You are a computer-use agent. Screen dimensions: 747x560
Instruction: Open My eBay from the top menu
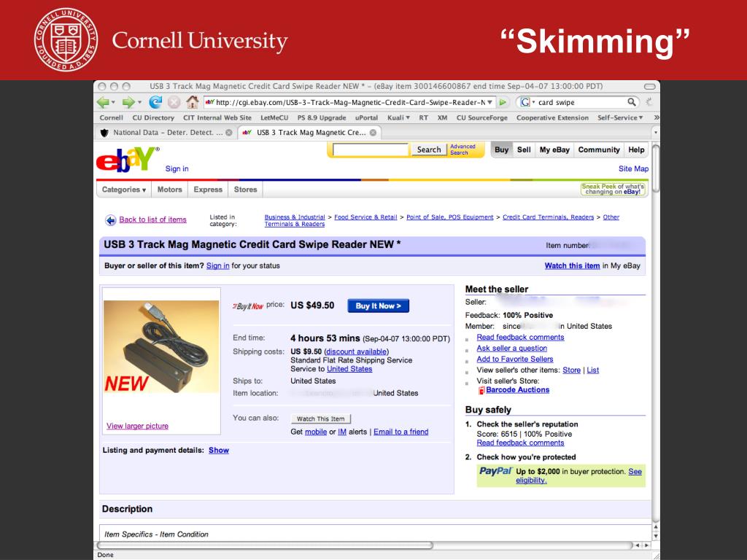click(554, 149)
